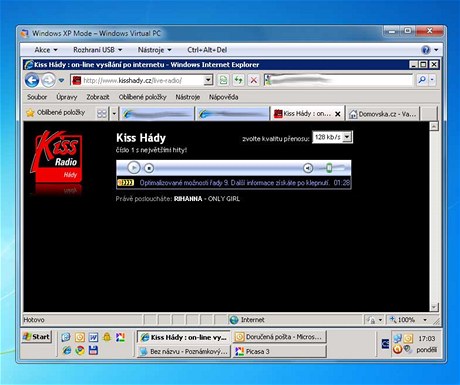
Task: Click the green volume slider handle
Action: 329,168
